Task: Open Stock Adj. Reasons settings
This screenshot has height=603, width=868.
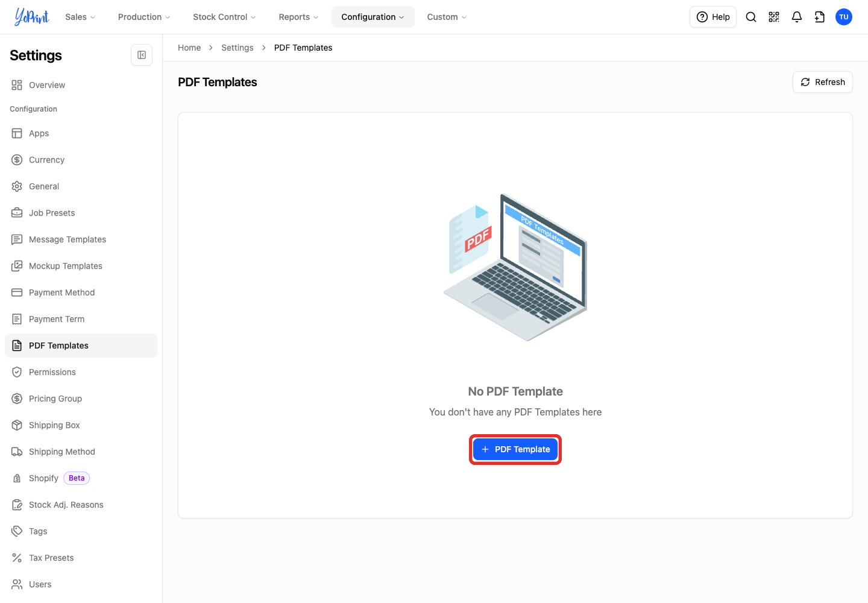Action: [81, 505]
